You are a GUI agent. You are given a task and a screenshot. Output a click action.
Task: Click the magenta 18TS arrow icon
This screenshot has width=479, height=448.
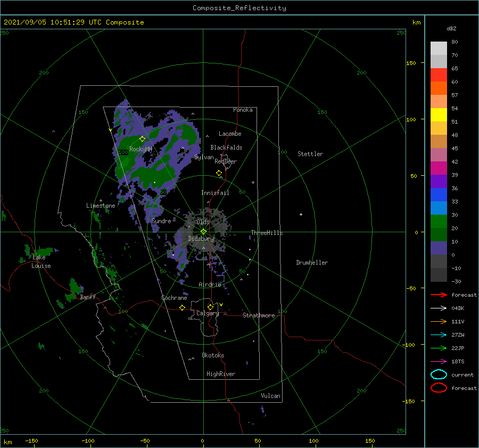click(x=439, y=362)
